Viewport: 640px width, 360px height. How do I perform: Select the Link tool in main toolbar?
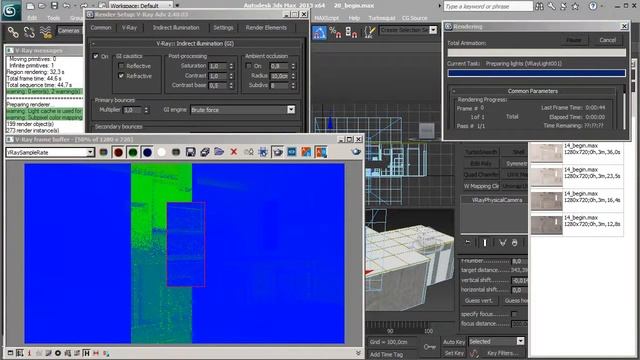tap(13, 32)
